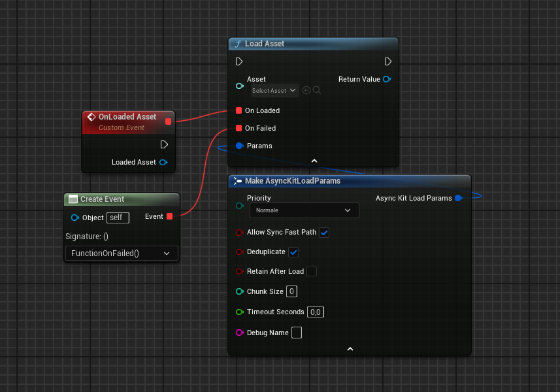Use selected asset arrow icon
This screenshot has height=392, width=560.
coord(306,90)
